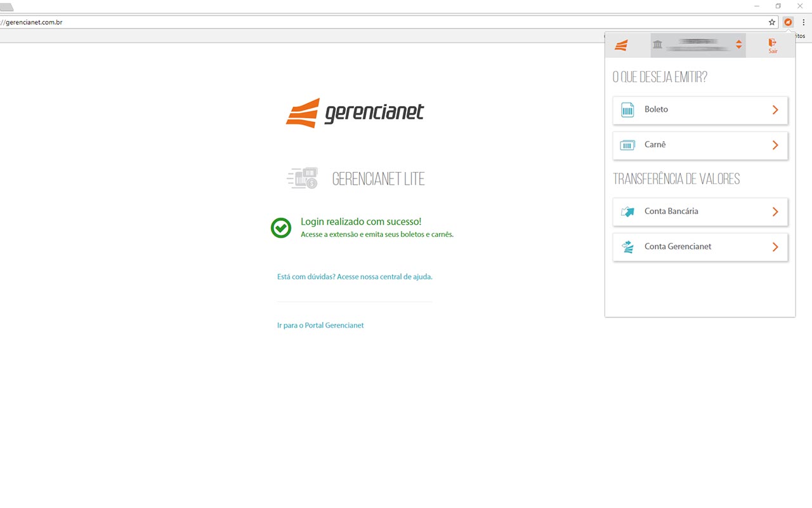This screenshot has width=812, height=508.
Task: Click the Gerencianet Lite boleto icon
Action: [302, 178]
